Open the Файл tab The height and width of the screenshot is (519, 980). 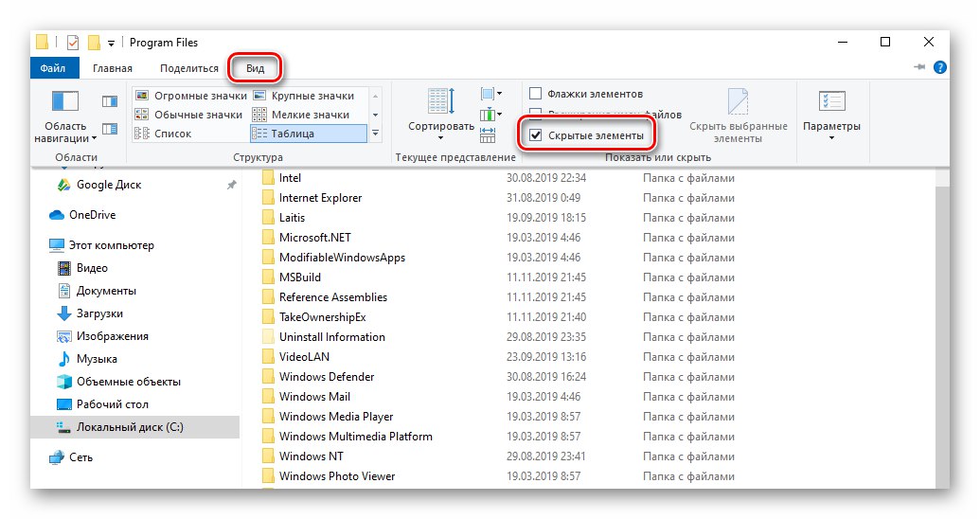[x=54, y=68]
